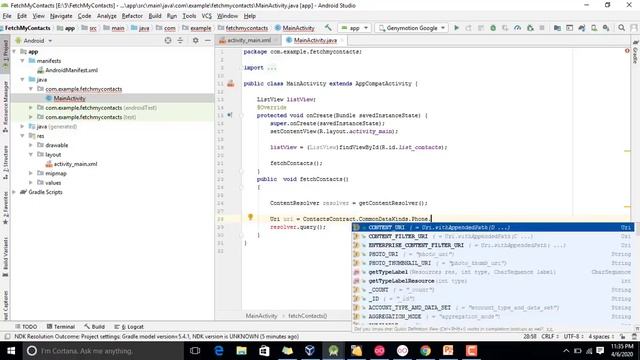
Task: Switch to activity_main.xml editor tab
Action: point(249,40)
